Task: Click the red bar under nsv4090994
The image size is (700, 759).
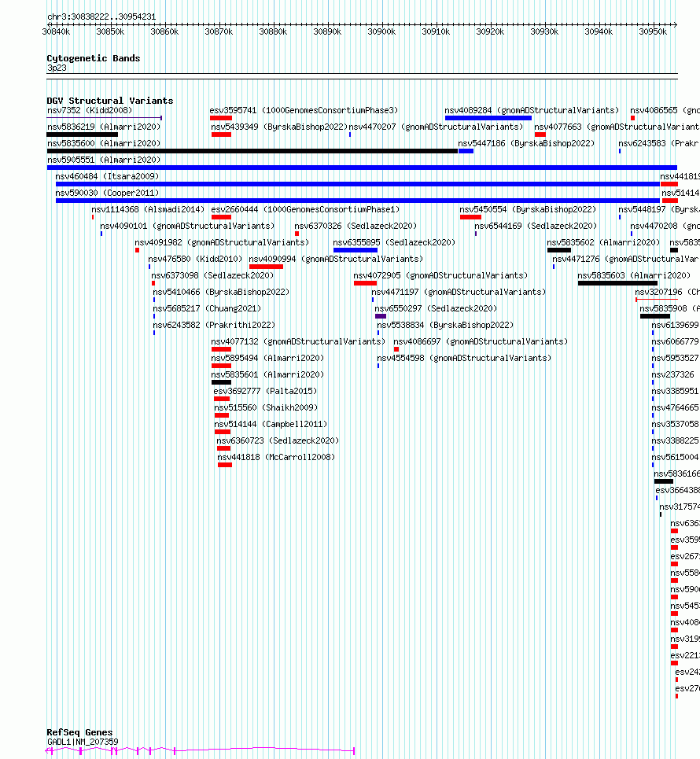Action: [x=267, y=267]
